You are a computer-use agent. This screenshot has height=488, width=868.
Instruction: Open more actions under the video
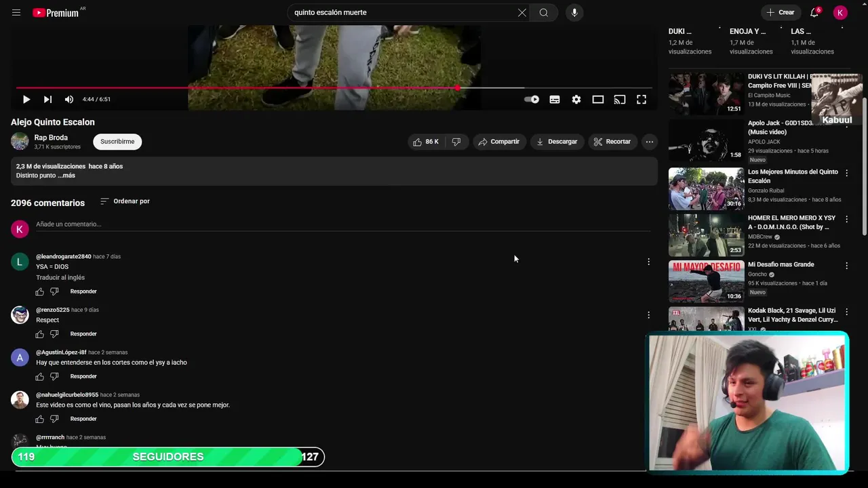[x=650, y=142]
